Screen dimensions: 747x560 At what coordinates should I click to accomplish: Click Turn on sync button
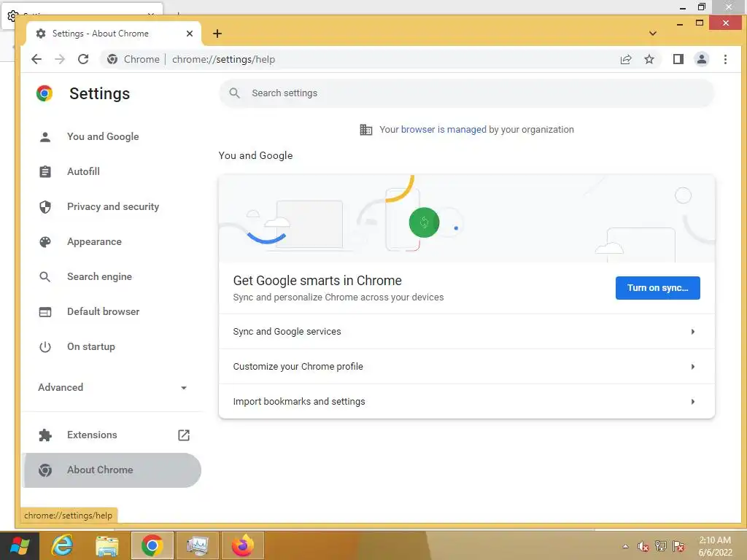click(657, 287)
